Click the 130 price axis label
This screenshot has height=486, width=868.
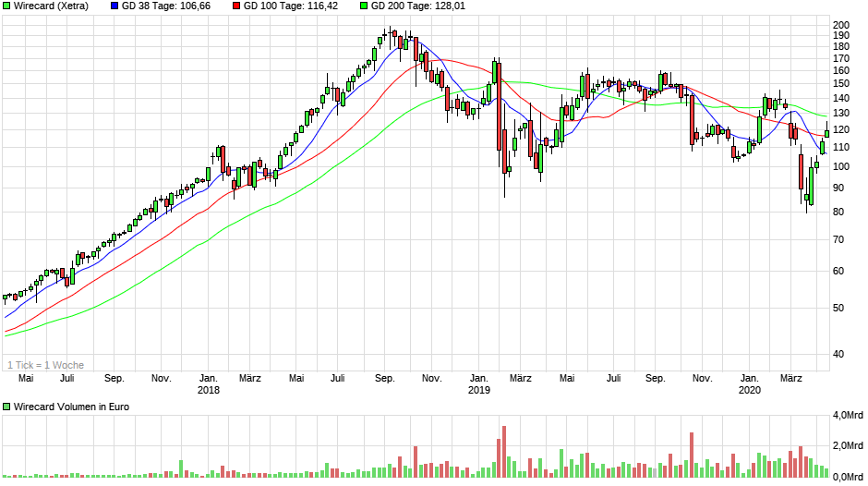pyautogui.click(x=841, y=113)
